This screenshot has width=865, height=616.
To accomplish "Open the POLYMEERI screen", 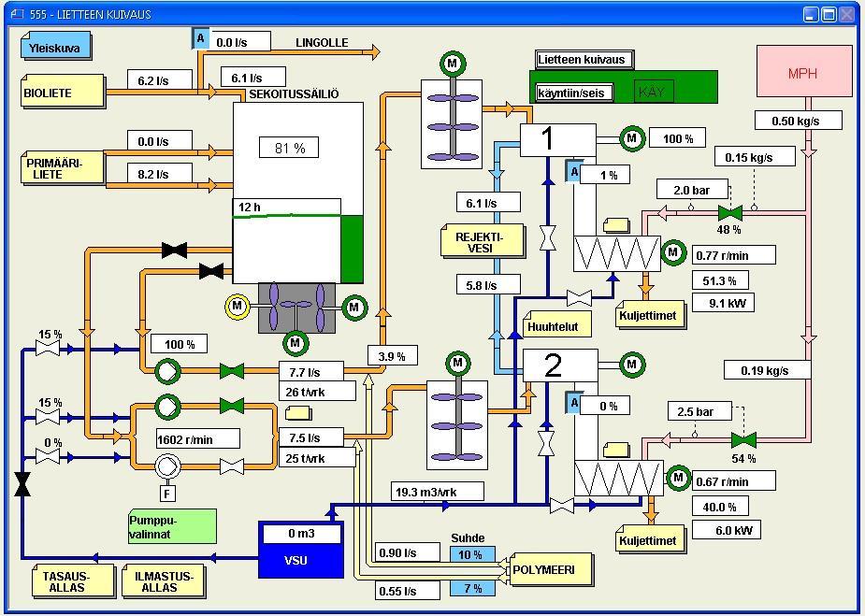I will point(551,571).
